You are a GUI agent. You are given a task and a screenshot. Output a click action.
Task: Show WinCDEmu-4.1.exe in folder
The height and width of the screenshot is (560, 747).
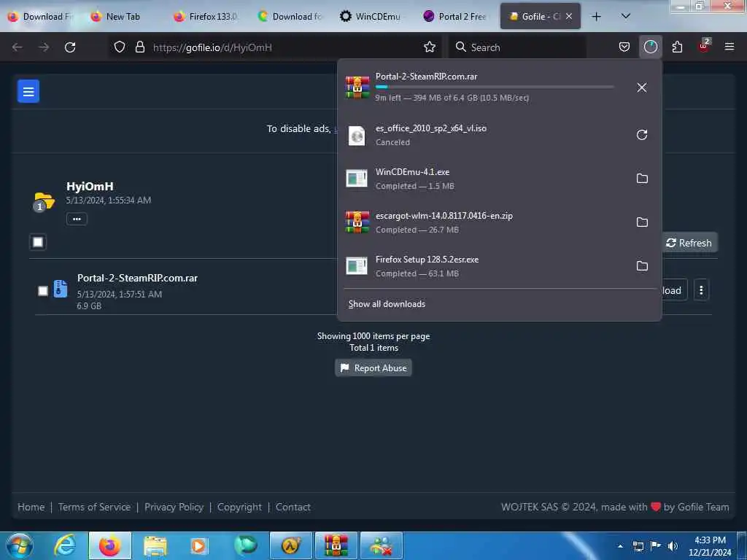pyautogui.click(x=642, y=179)
